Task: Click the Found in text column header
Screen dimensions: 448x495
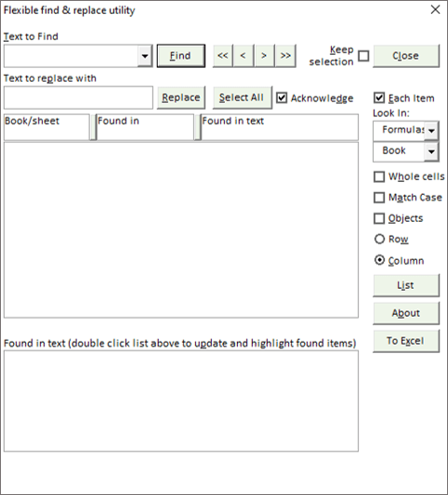Action: tap(280, 127)
